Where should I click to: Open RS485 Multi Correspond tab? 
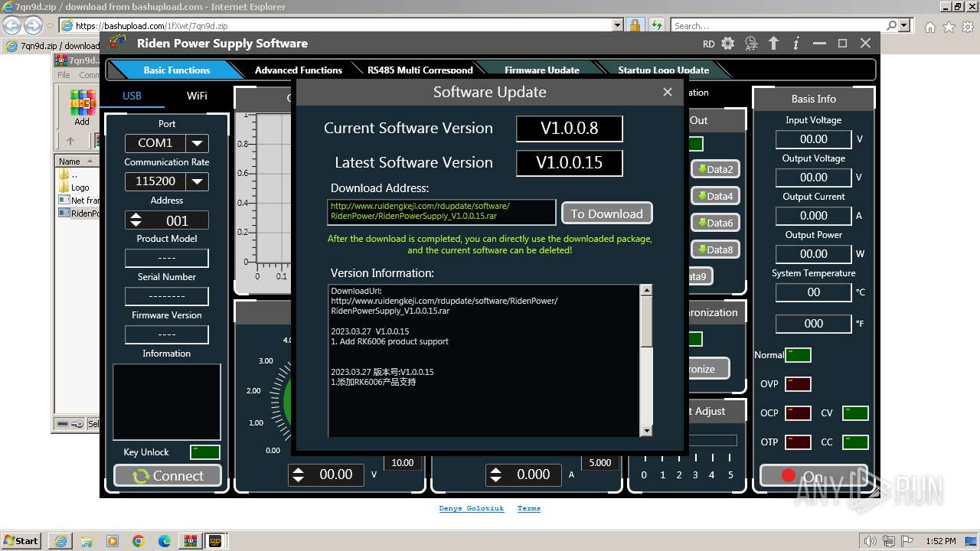tap(420, 70)
